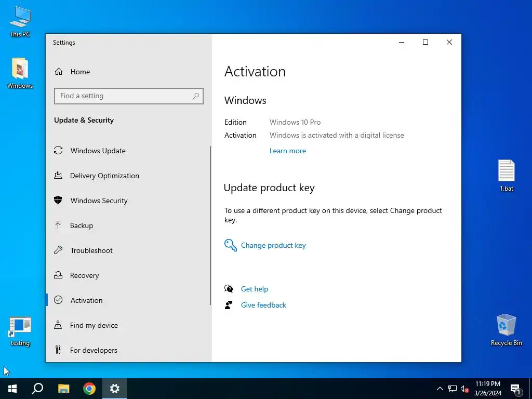Click the Activation checkmark circle icon

[58, 300]
